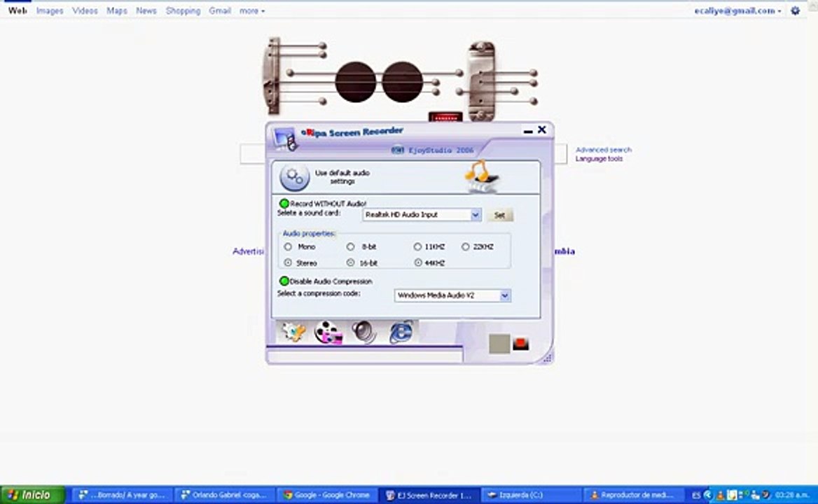
Task: Switch to Reproductor de medi... taskbar item
Action: pyautogui.click(x=633, y=495)
